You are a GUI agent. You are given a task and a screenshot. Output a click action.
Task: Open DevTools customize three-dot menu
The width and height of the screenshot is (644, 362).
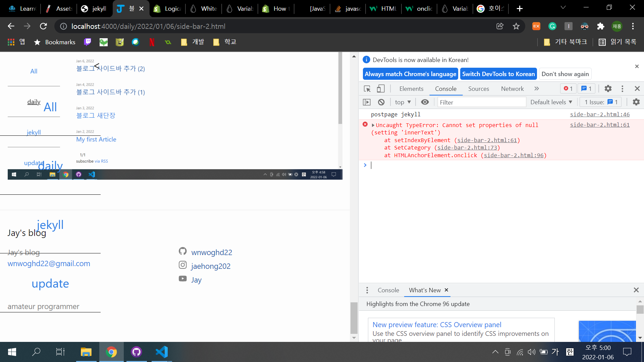623,88
